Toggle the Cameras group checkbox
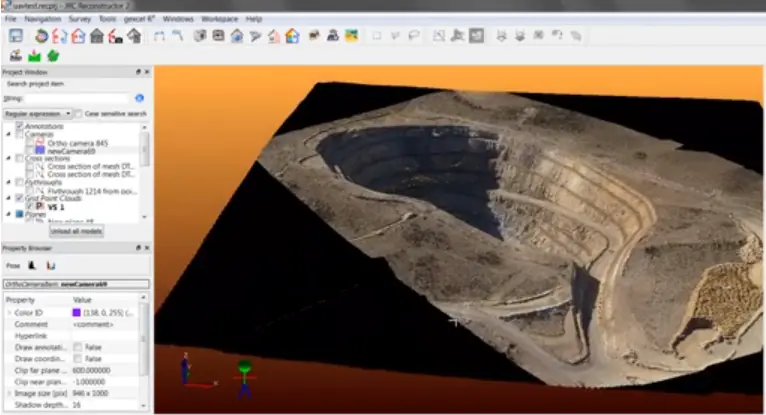 [x=20, y=134]
